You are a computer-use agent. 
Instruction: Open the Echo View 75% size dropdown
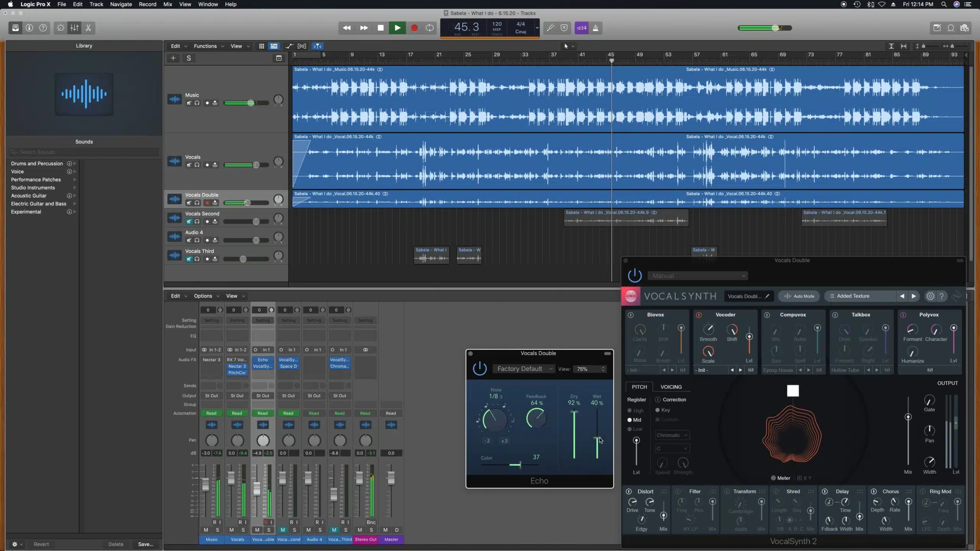[591, 369]
